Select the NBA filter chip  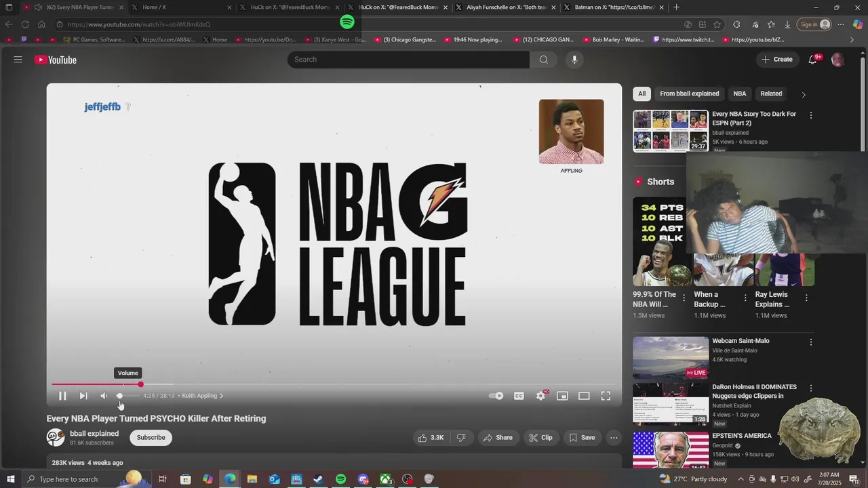tap(739, 94)
